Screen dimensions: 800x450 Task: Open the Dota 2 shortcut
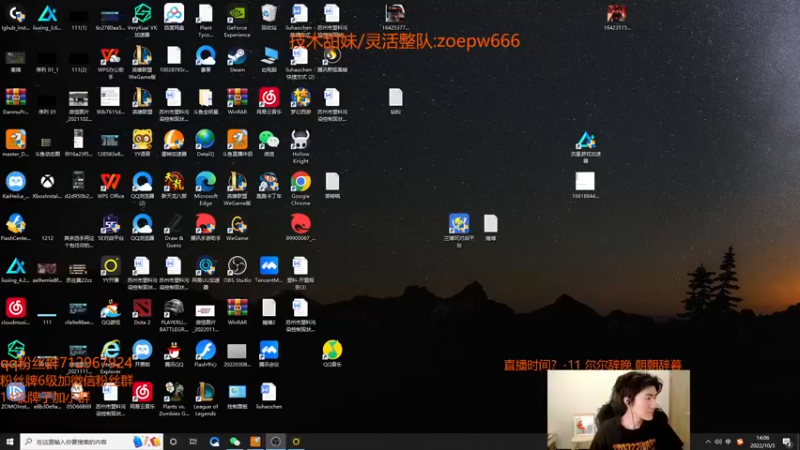click(142, 312)
